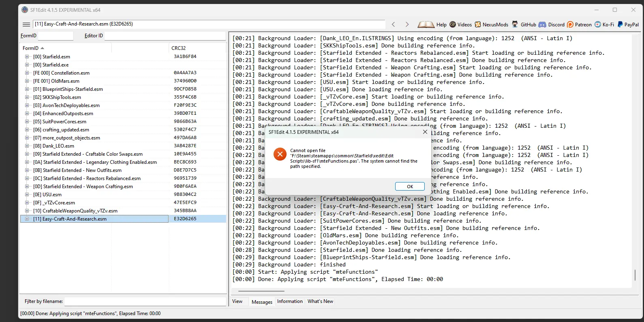The image size is (644, 322).
Task: Focus the FormID search field
Action: pyautogui.click(x=56, y=36)
